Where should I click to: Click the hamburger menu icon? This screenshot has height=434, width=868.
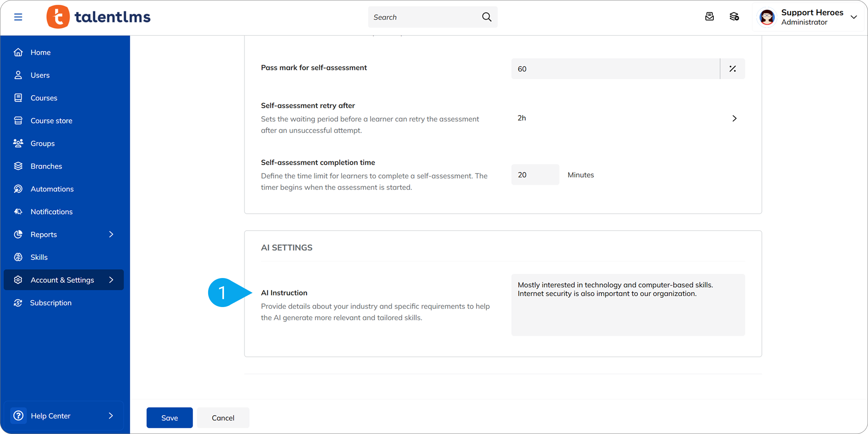click(18, 17)
